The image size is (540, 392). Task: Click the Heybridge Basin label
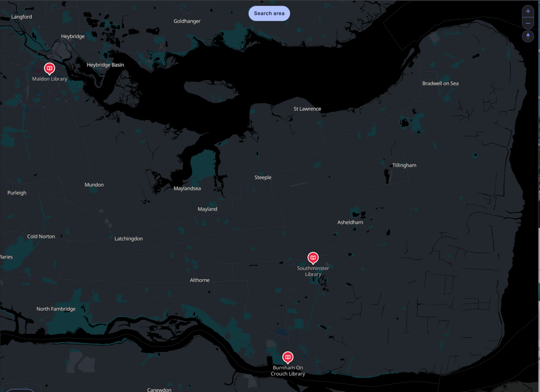pos(105,65)
